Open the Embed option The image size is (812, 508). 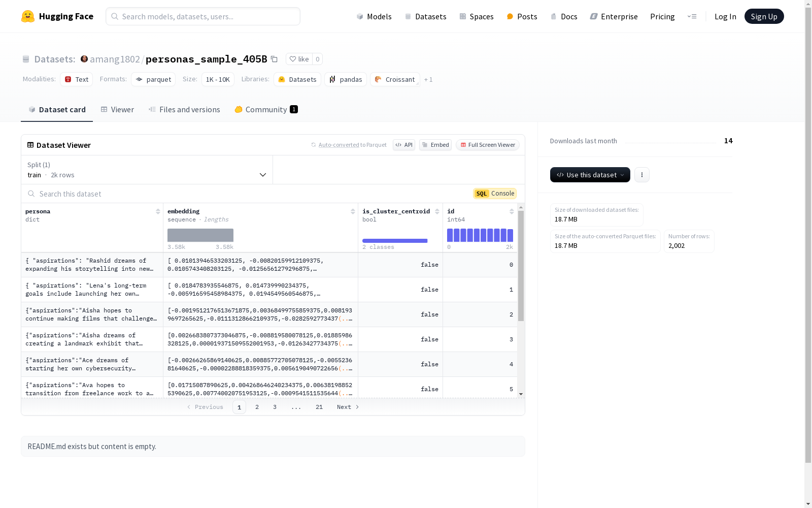click(435, 145)
